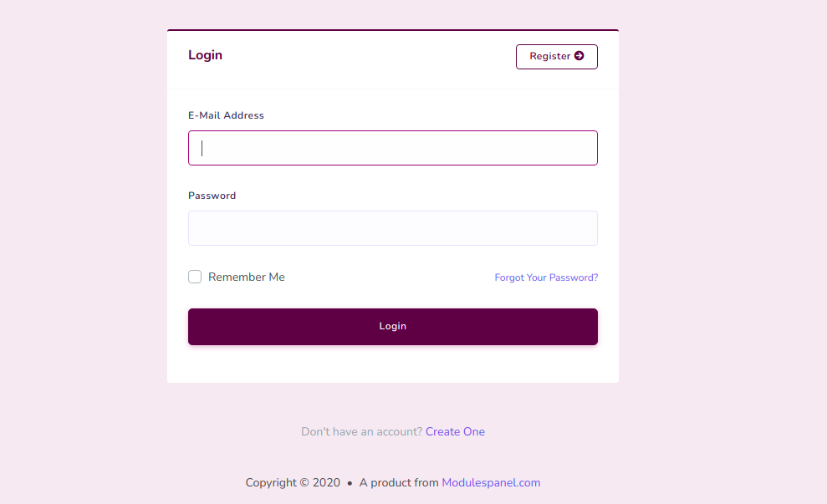Click the arrow circle icon beside Register
The width and height of the screenshot is (827, 504).
click(579, 56)
